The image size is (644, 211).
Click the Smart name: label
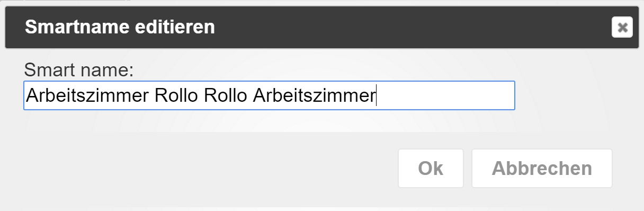(78, 70)
